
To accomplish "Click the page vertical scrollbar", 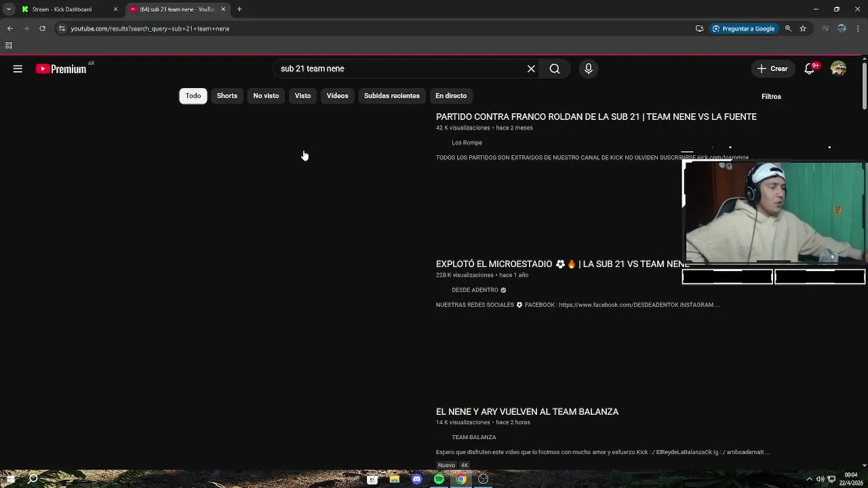I will point(864,85).
